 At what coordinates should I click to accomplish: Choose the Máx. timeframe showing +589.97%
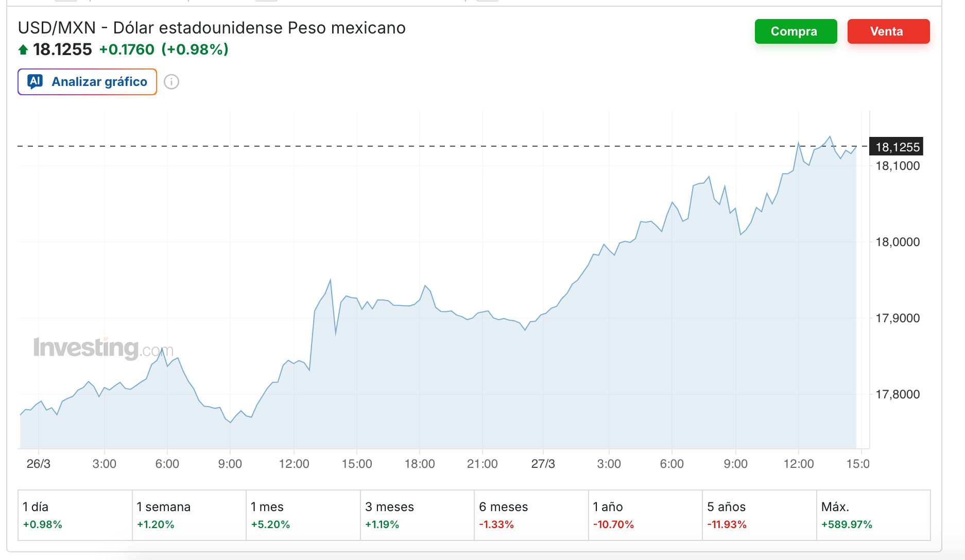coord(874,515)
